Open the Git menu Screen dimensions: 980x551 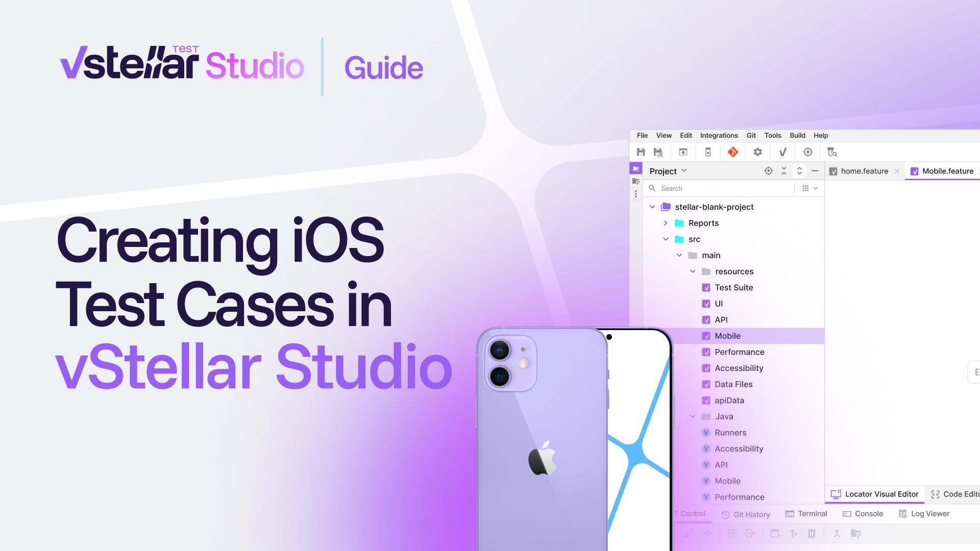point(751,135)
